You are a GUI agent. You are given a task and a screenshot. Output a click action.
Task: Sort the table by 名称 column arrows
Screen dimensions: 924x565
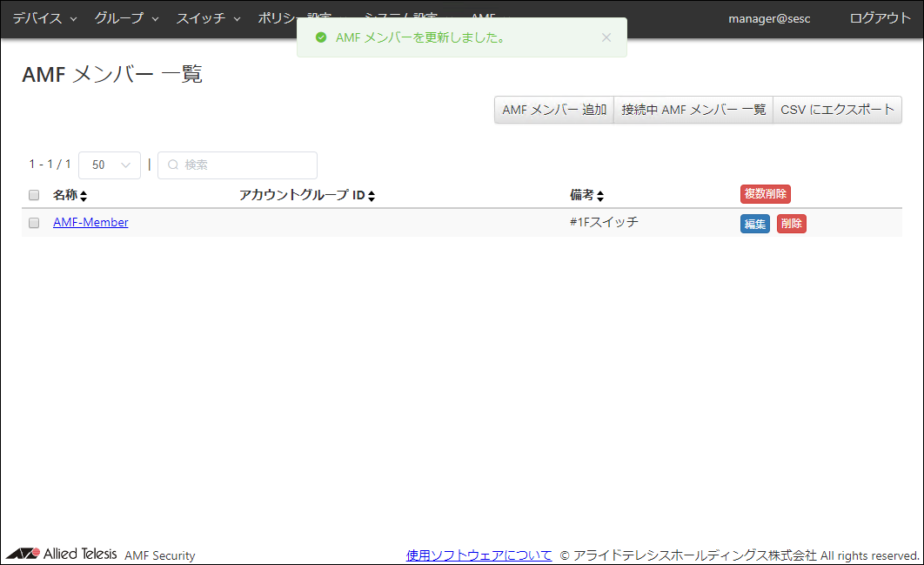(84, 196)
